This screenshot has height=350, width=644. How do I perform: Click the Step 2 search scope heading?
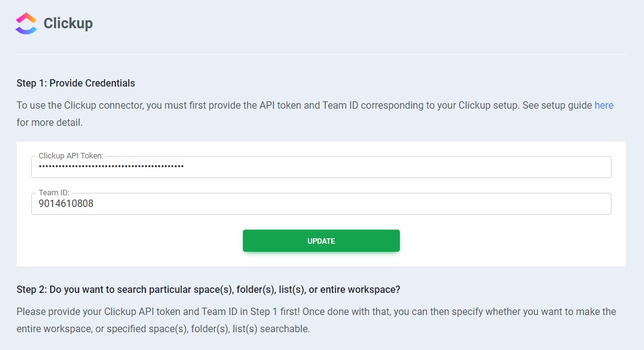pos(208,289)
